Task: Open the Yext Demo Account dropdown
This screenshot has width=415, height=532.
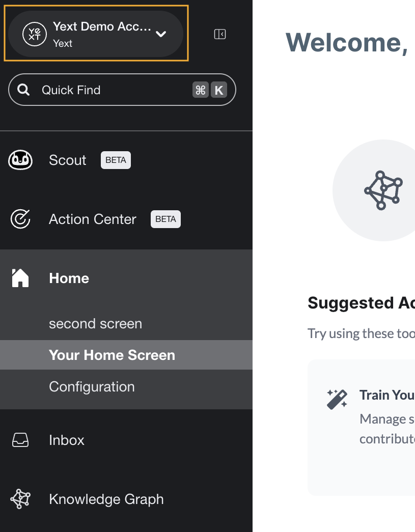Action: tap(96, 34)
